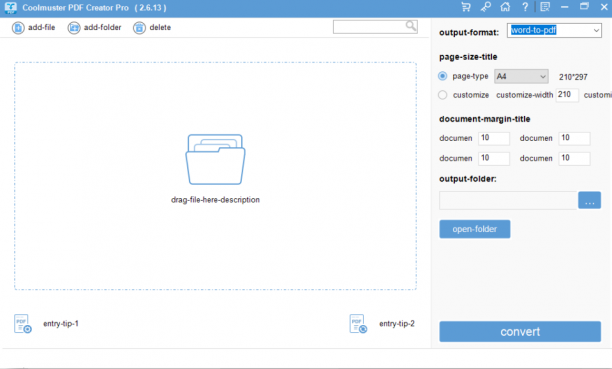The height and width of the screenshot is (369, 612).
Task: Open the home page icon
Action: pos(505,7)
